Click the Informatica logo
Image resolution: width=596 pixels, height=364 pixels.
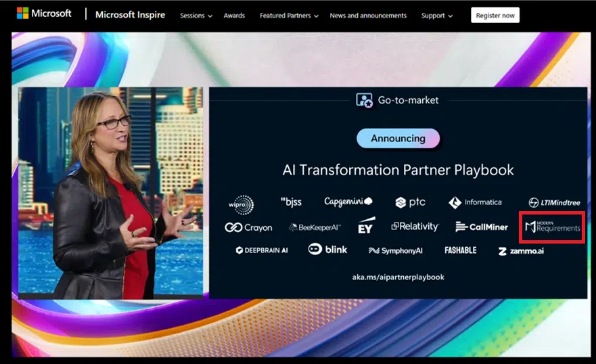pos(475,203)
